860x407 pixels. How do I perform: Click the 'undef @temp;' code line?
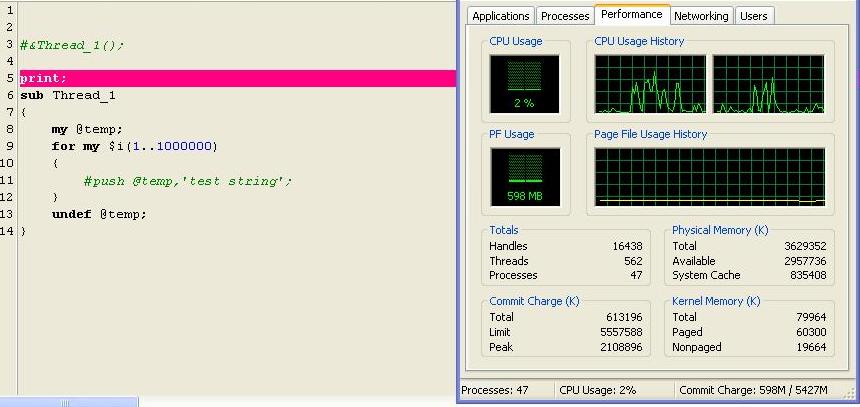(99, 214)
